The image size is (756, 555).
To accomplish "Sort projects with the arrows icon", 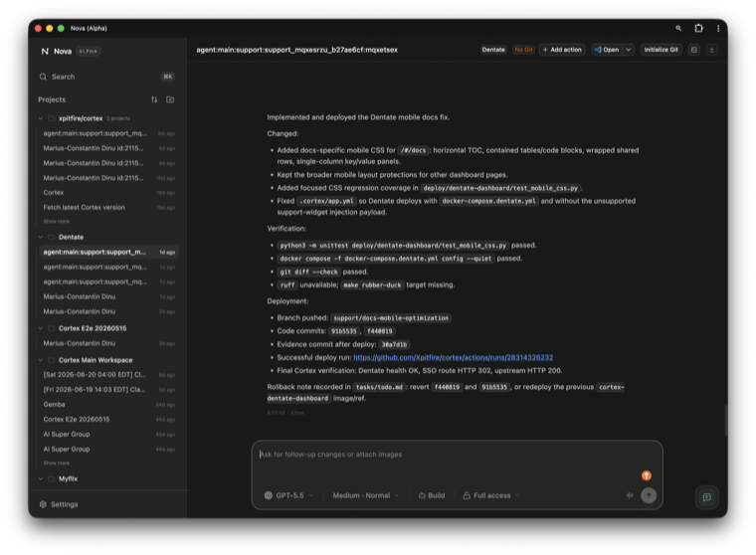I will [x=154, y=99].
